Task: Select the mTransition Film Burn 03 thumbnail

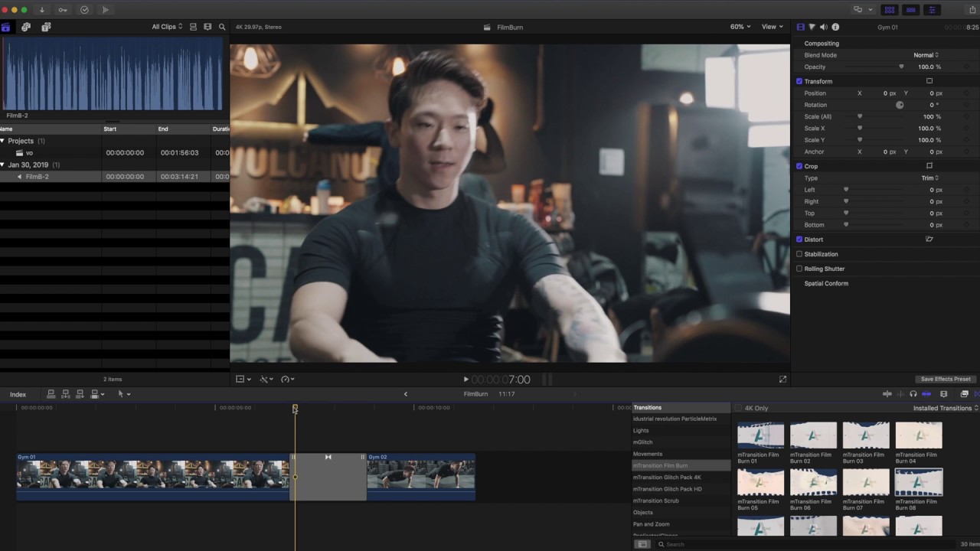Action: (865, 436)
